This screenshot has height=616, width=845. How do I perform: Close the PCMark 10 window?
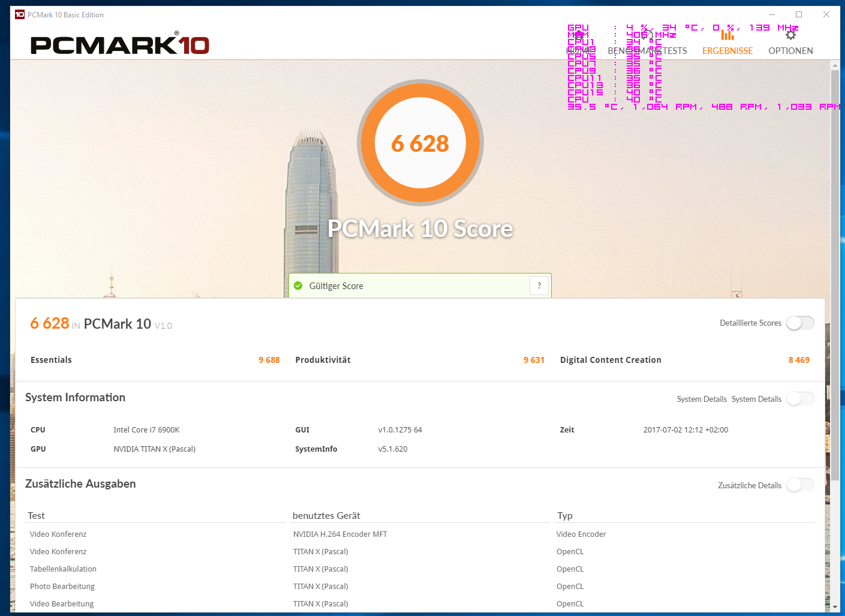(826, 14)
